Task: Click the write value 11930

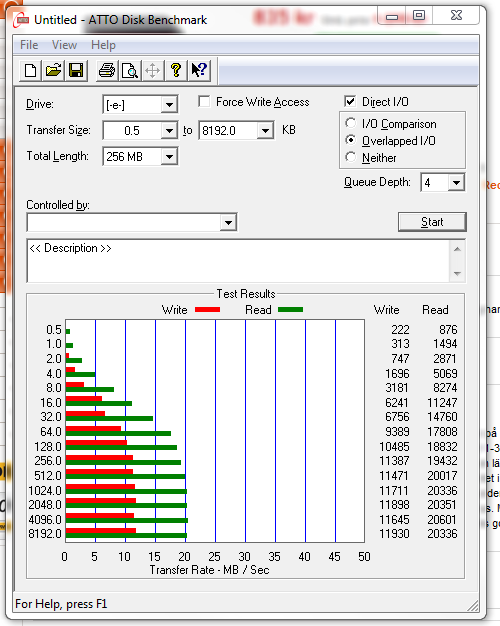Action: (x=394, y=534)
